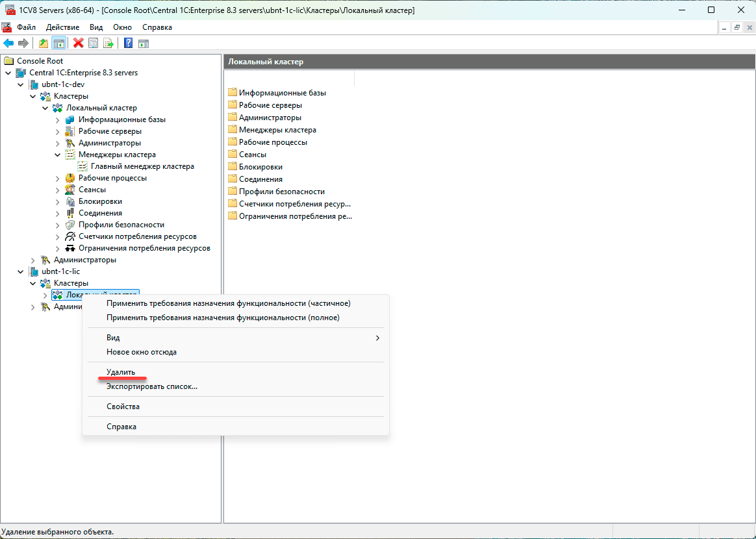Open Help with the blue question mark icon
Image resolution: width=756 pixels, height=539 pixels.
pyautogui.click(x=128, y=44)
